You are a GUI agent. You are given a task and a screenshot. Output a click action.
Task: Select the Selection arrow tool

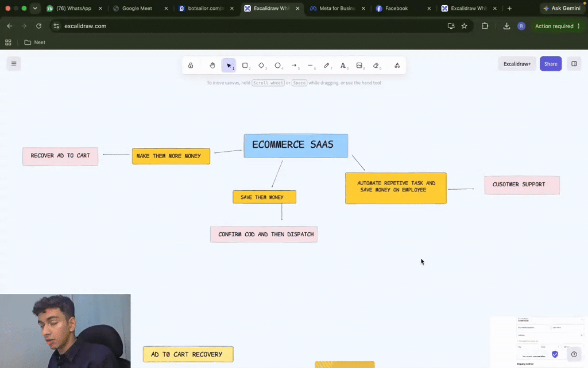[229, 66]
